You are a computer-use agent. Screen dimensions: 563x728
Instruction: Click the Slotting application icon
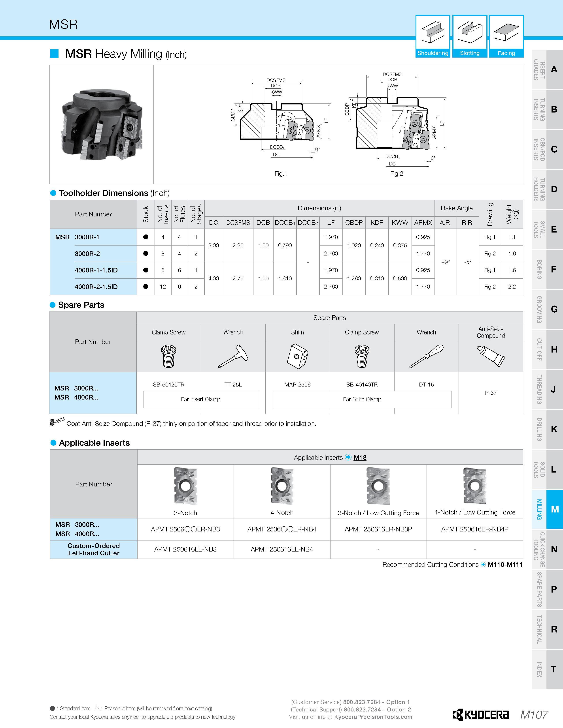coord(470,36)
